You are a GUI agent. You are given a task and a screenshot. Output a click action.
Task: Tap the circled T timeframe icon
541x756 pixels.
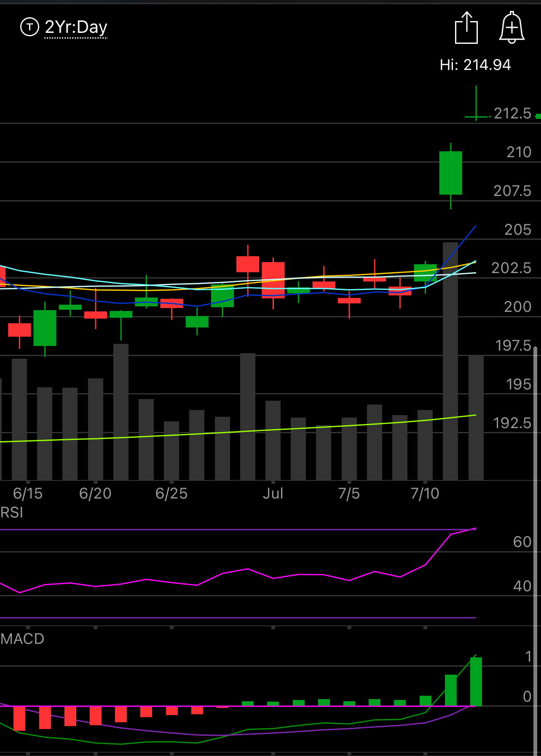pos(29,27)
